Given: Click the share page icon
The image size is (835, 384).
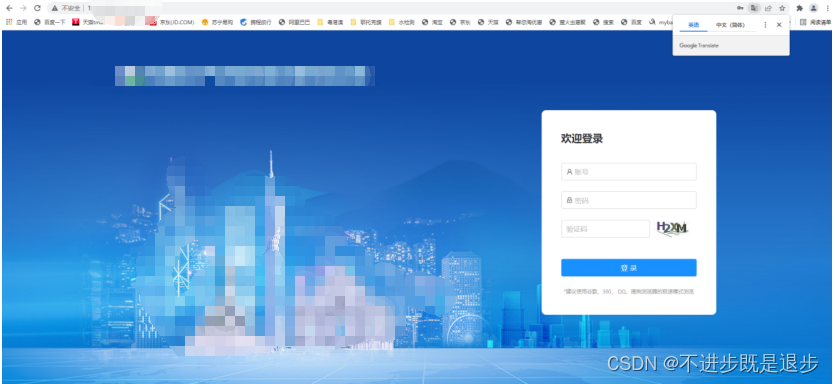Looking at the screenshot, I should (768, 8).
